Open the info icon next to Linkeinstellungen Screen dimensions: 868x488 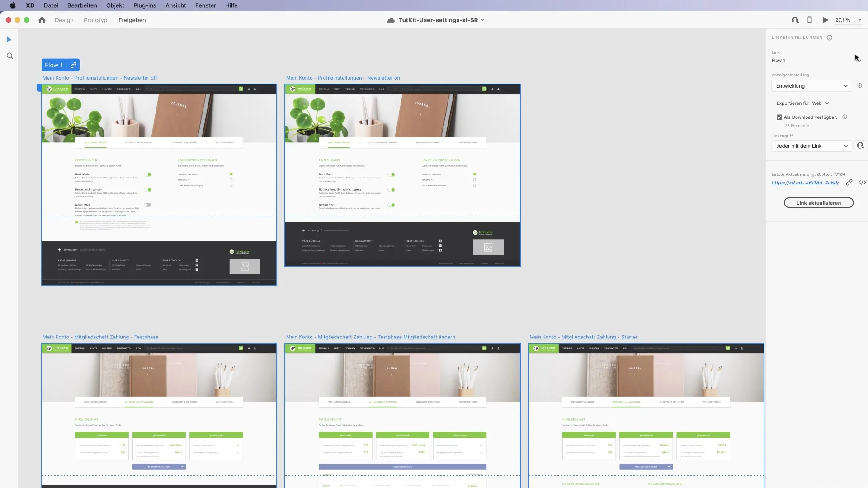pyautogui.click(x=830, y=38)
